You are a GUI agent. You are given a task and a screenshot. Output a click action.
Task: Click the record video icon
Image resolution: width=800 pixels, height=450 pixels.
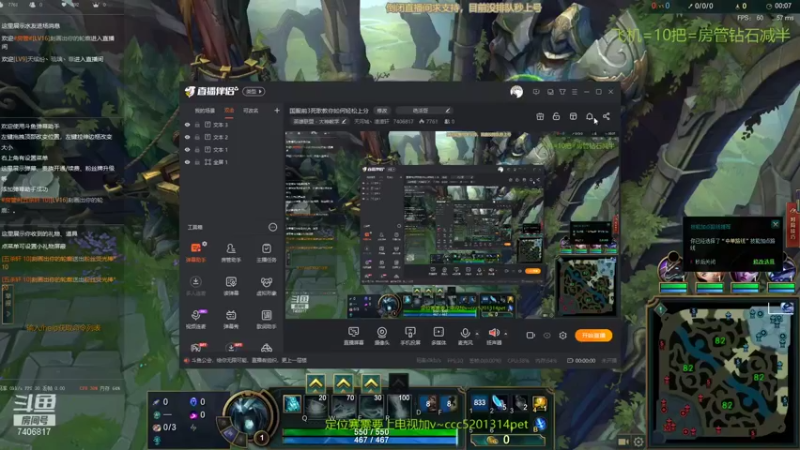[531, 336]
